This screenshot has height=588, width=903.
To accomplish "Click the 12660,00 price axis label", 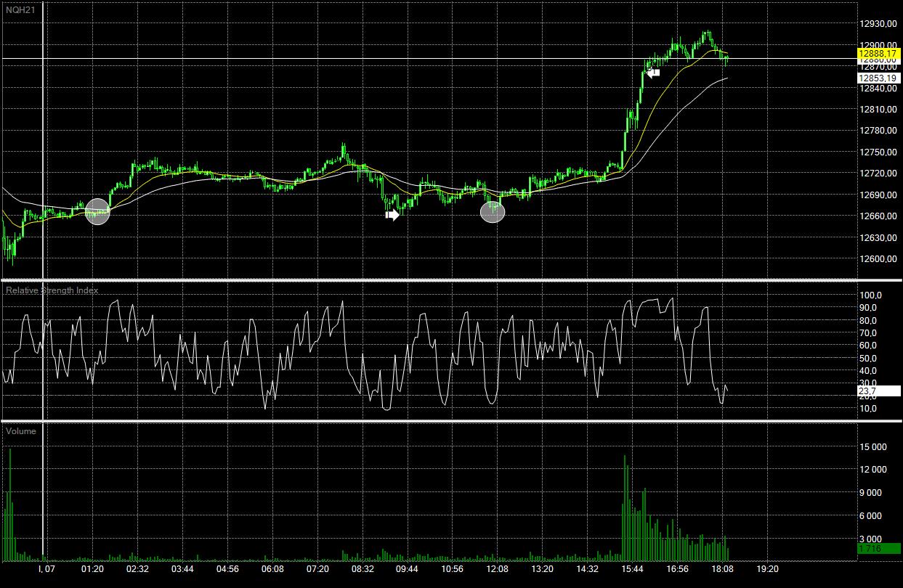I will [x=878, y=216].
